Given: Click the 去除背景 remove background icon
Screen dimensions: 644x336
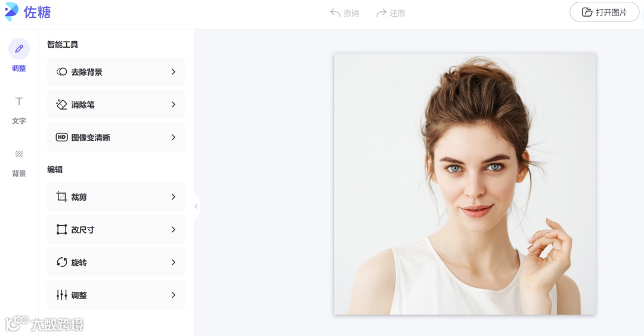Looking at the screenshot, I should (x=61, y=72).
